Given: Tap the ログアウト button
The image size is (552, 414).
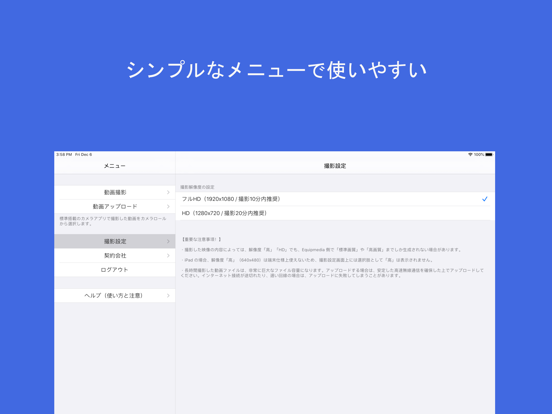Looking at the screenshot, I should tap(115, 270).
